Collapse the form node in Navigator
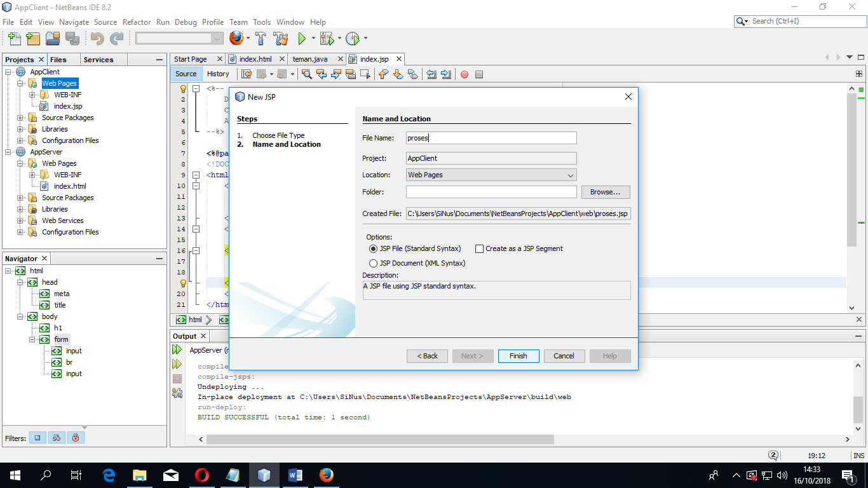 pos(32,339)
